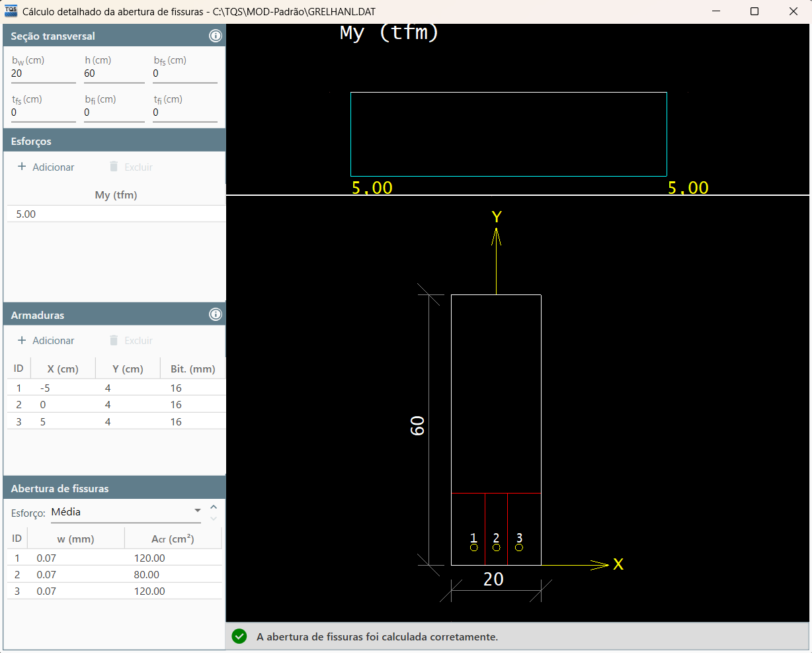Click the Acr (cm²) column header
812x653 pixels.
pos(173,539)
